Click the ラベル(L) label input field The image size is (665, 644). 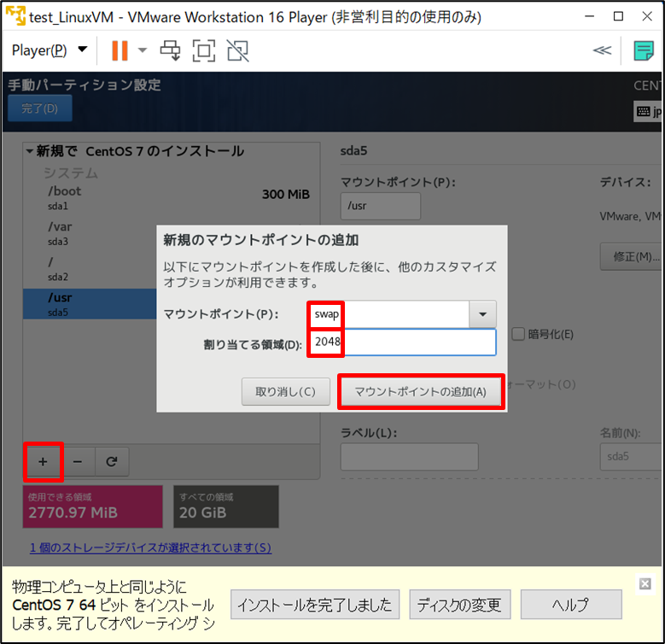tap(409, 456)
